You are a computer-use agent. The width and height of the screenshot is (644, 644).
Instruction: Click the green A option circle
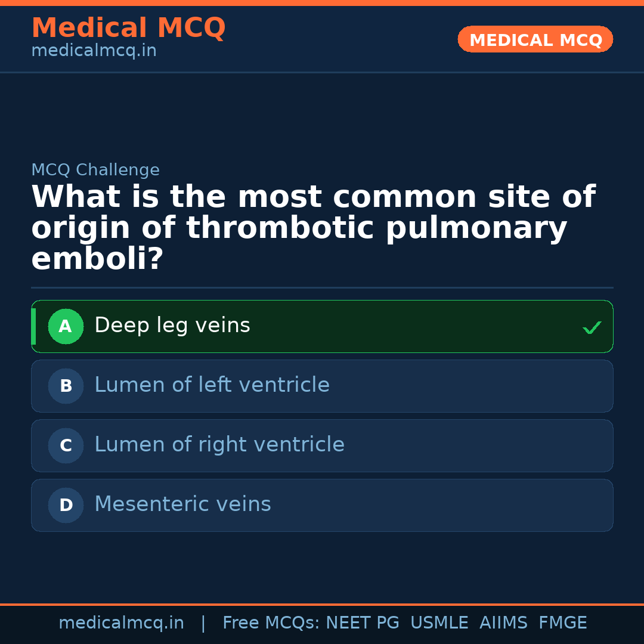coord(66,326)
